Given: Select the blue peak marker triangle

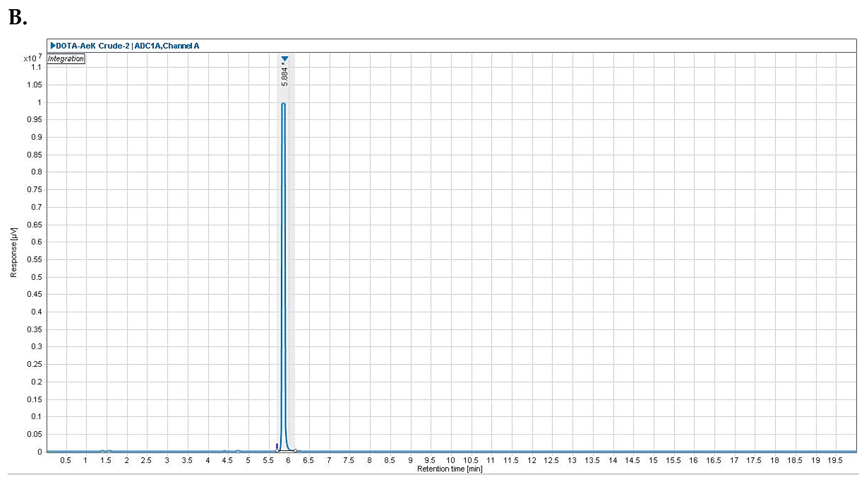Looking at the screenshot, I should [285, 59].
